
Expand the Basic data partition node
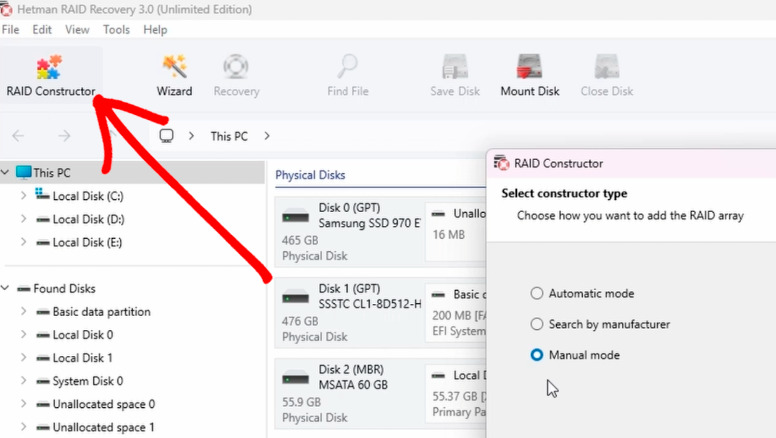point(23,311)
